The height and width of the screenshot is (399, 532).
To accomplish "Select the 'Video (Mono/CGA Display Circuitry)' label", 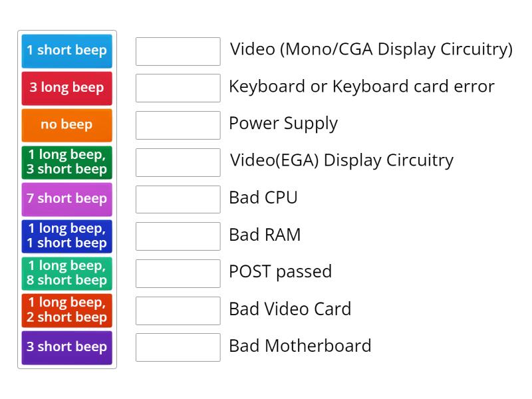I will (x=371, y=49).
